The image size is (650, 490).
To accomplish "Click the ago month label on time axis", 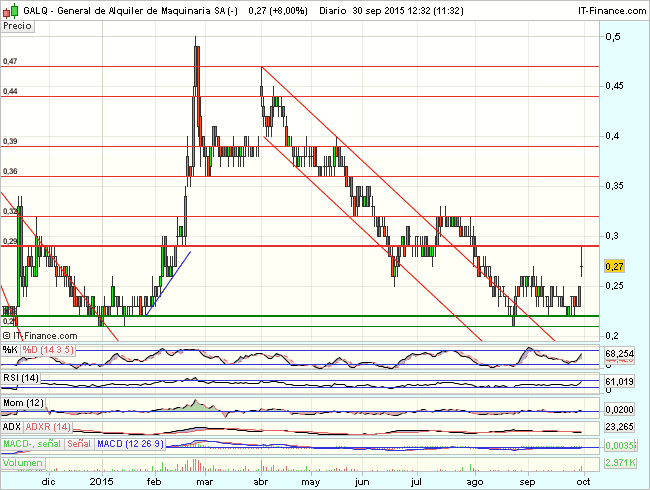I will point(475,482).
